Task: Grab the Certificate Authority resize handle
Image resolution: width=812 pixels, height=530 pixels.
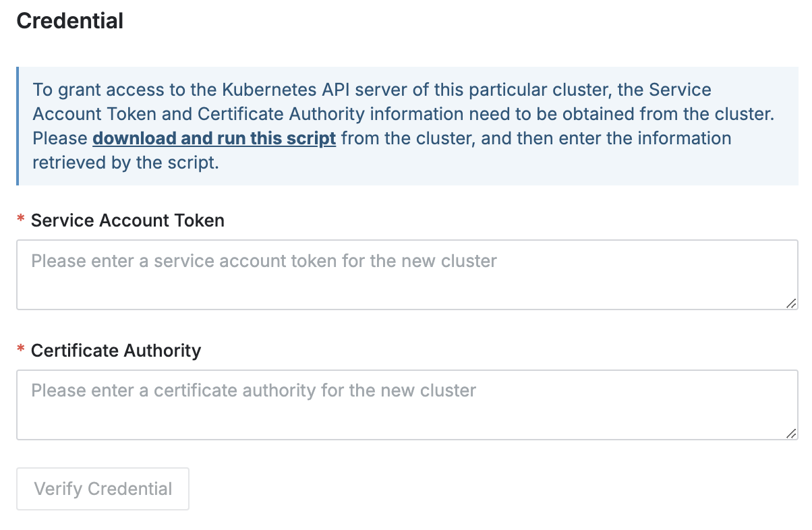Action: pyautogui.click(x=790, y=434)
